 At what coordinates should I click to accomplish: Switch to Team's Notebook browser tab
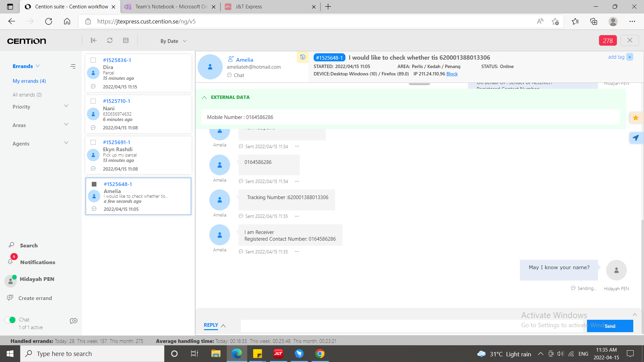click(170, 7)
